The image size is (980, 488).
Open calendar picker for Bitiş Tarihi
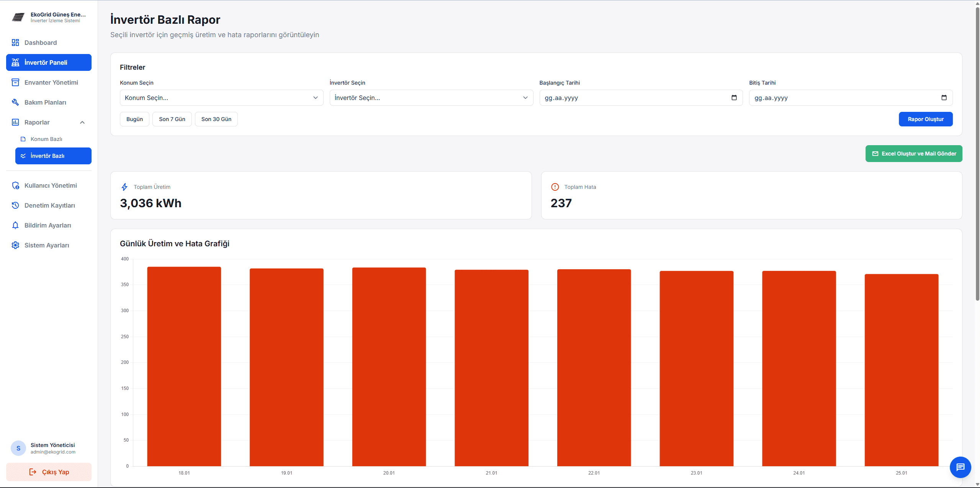[944, 98]
